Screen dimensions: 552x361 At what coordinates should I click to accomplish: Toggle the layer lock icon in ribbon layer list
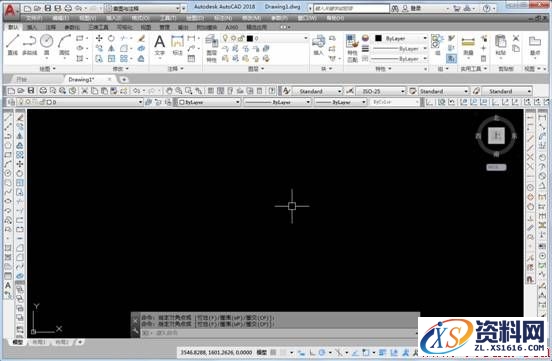point(241,38)
